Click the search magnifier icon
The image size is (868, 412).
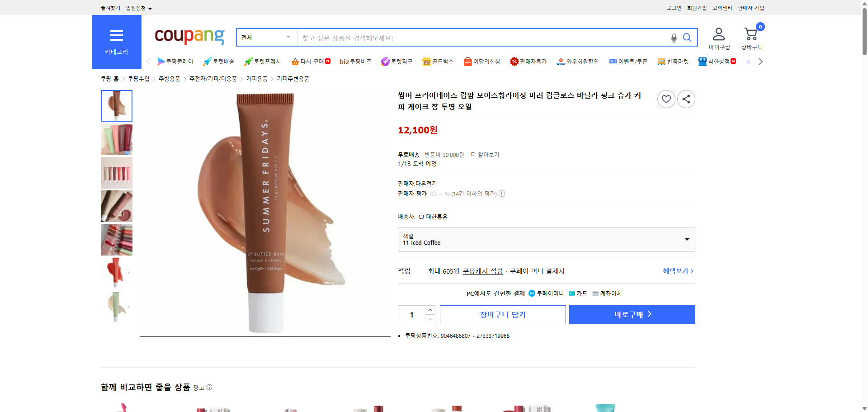(687, 38)
